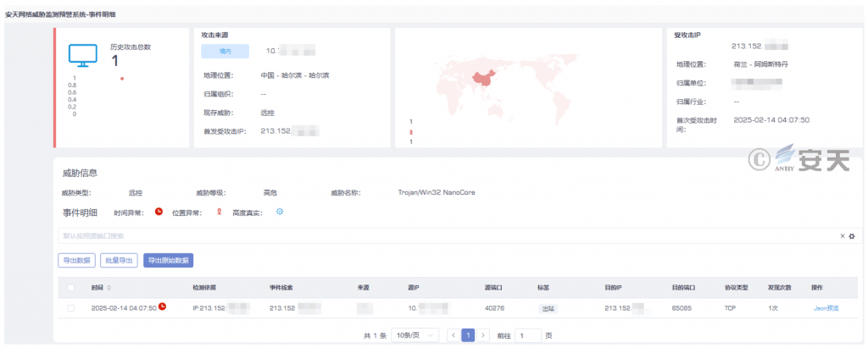
Task: Select page 1 in pagination
Action: (x=468, y=335)
